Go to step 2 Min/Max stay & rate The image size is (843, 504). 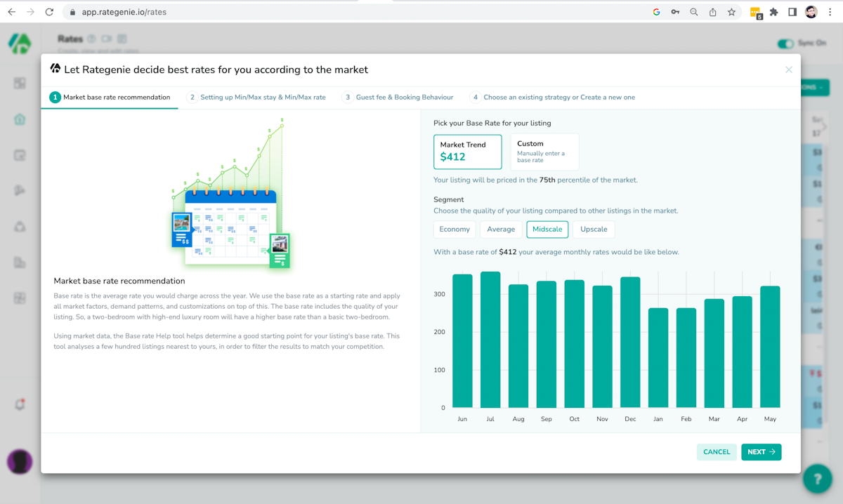(x=257, y=98)
